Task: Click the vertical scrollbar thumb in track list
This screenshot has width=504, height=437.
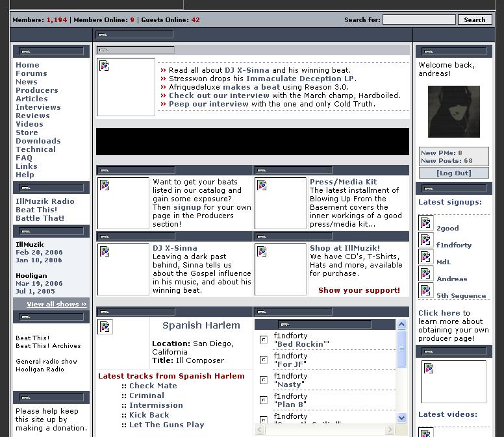Action: coord(401,348)
